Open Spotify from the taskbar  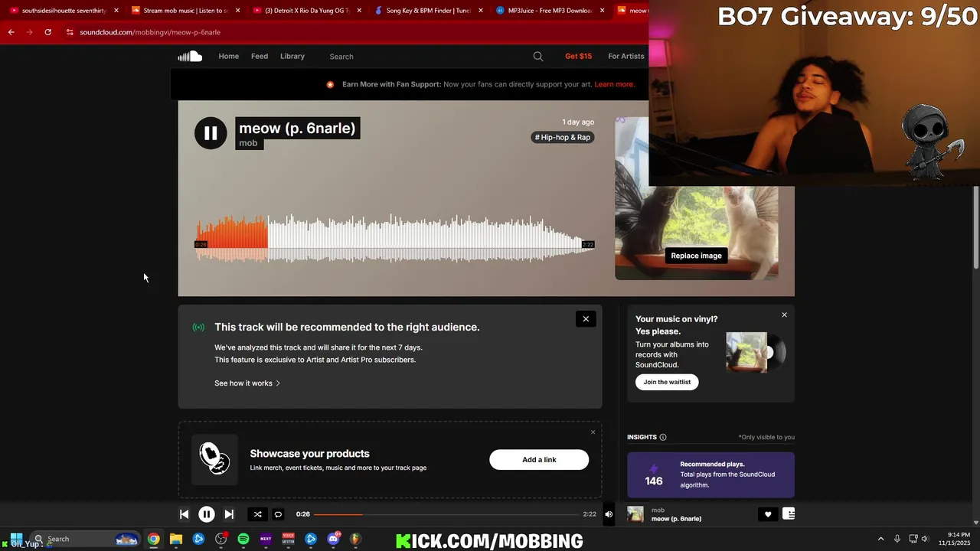coord(243,539)
